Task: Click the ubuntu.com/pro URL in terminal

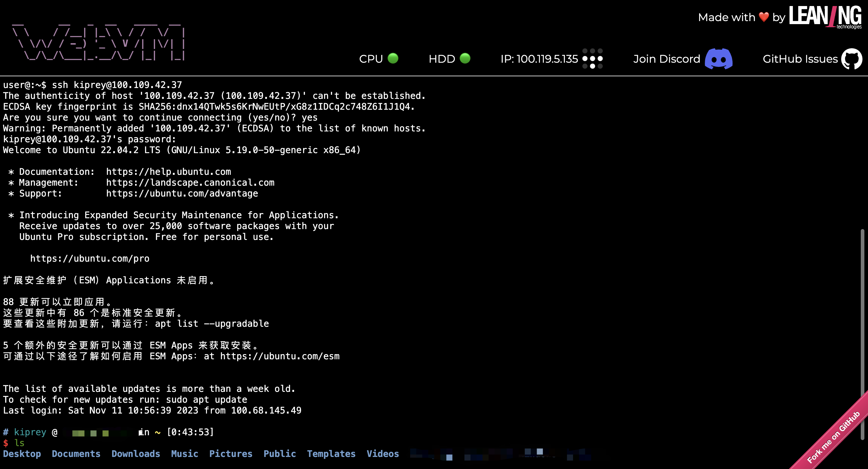Action: click(90, 259)
